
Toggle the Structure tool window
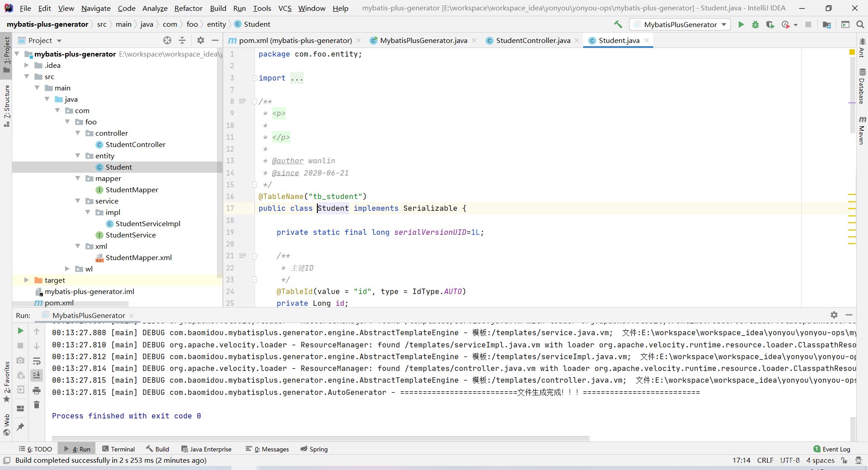click(x=7, y=106)
